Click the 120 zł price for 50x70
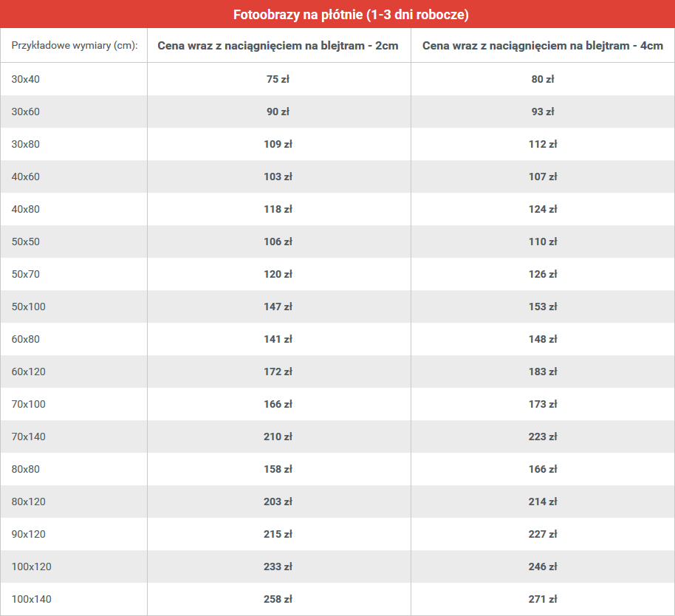Screen dimensions: 675x616 click(279, 274)
